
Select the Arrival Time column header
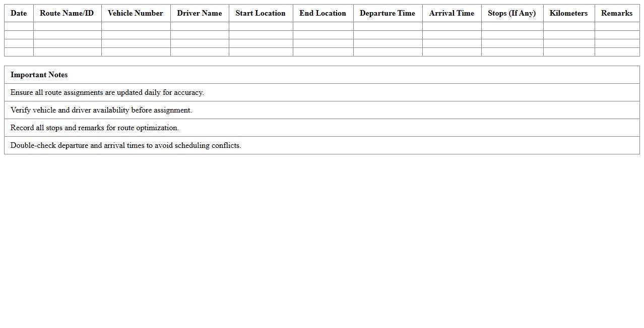[x=452, y=13]
